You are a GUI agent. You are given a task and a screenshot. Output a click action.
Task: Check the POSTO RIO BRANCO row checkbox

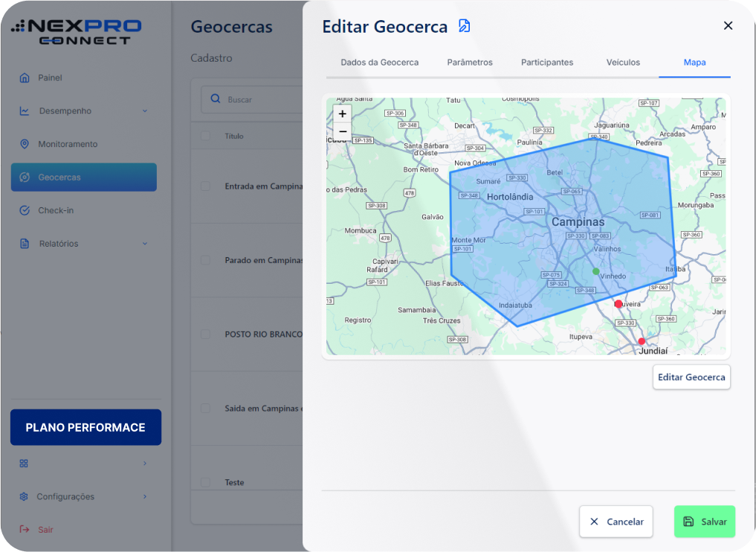[x=205, y=334]
